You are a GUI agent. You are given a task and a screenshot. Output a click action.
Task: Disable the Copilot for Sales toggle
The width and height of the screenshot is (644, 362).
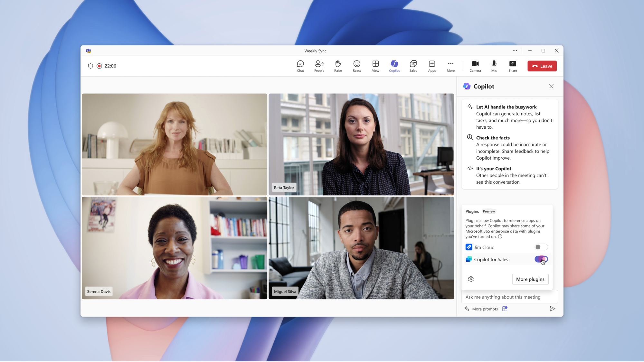pyautogui.click(x=541, y=259)
